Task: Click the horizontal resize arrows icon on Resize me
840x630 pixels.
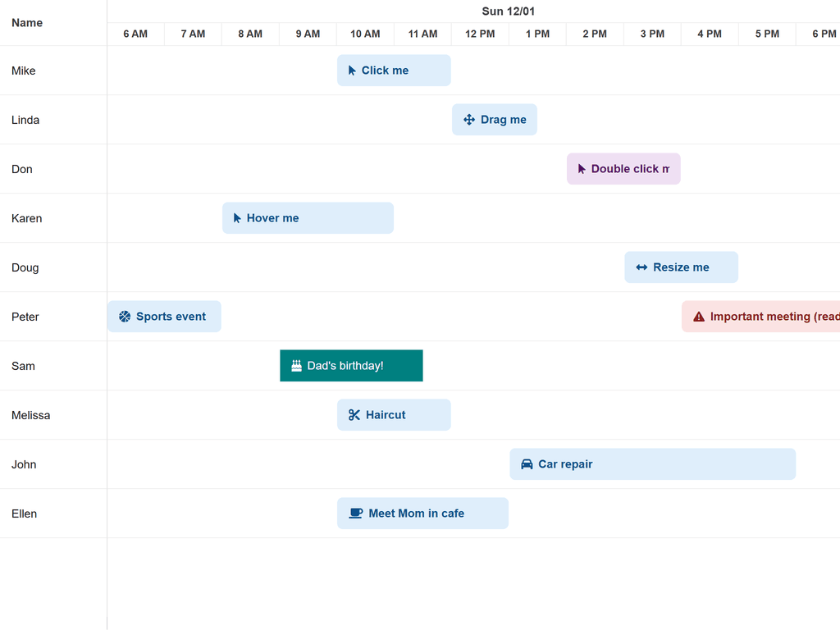Action: 641,267
